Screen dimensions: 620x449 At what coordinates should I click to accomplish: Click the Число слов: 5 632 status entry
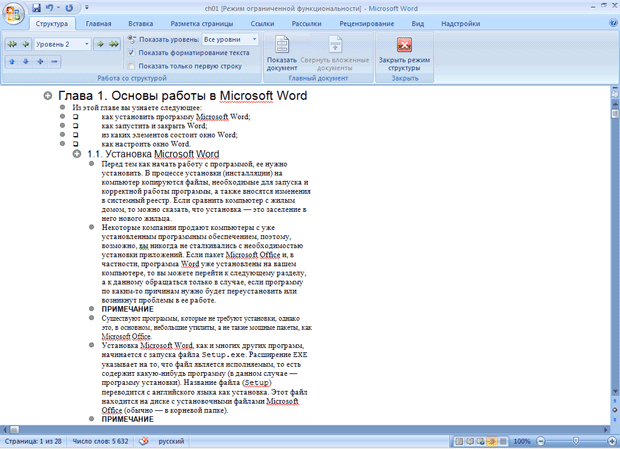pyautogui.click(x=100, y=441)
